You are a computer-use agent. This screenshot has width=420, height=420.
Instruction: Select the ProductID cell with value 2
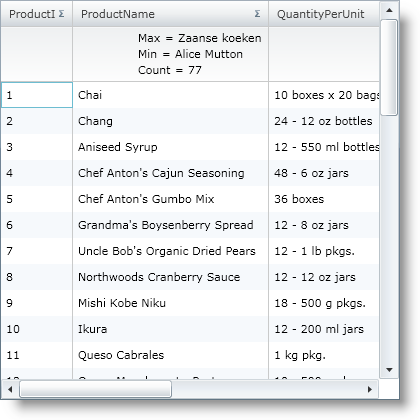point(37,121)
